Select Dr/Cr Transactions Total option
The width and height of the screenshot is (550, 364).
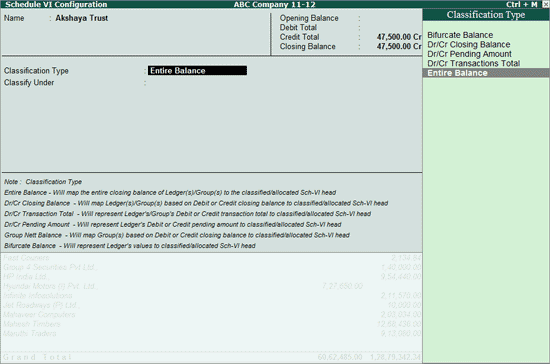click(474, 63)
